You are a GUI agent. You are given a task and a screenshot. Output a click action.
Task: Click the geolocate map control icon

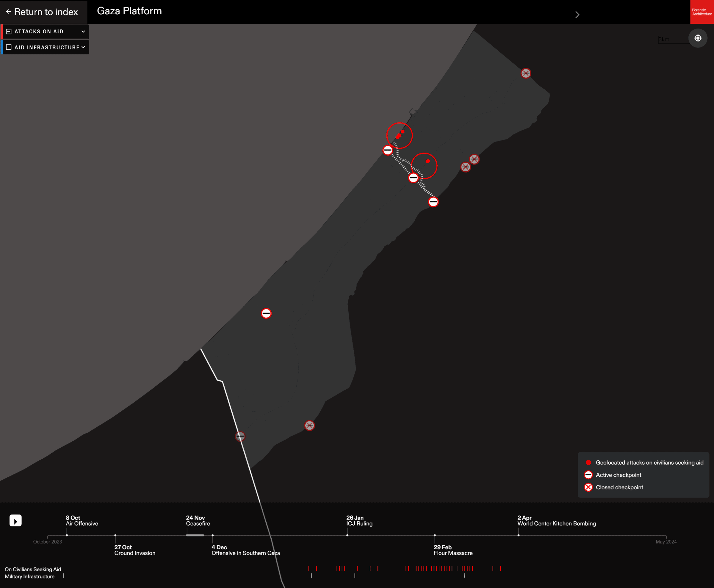[698, 38]
